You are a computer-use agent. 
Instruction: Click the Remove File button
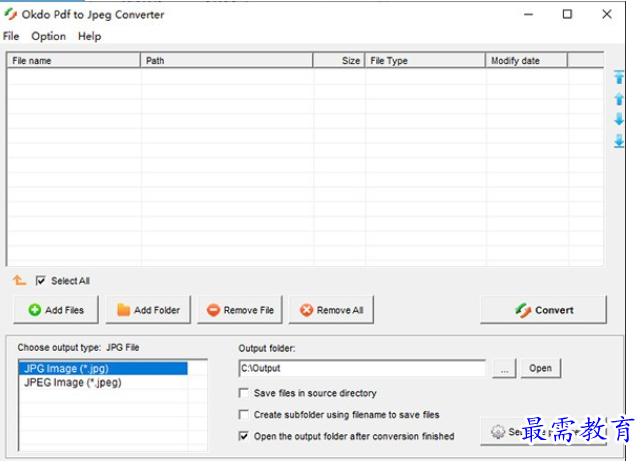click(240, 310)
